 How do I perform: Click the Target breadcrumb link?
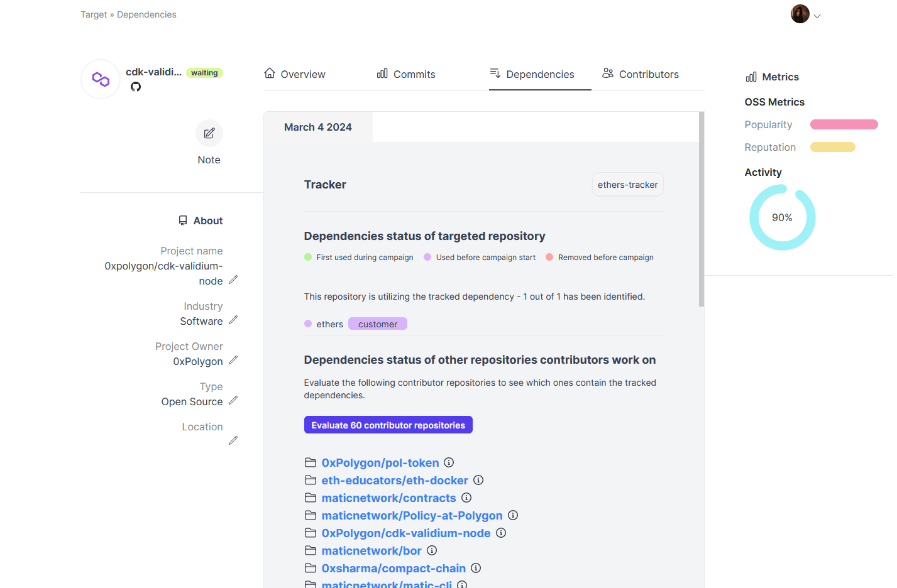94,14
